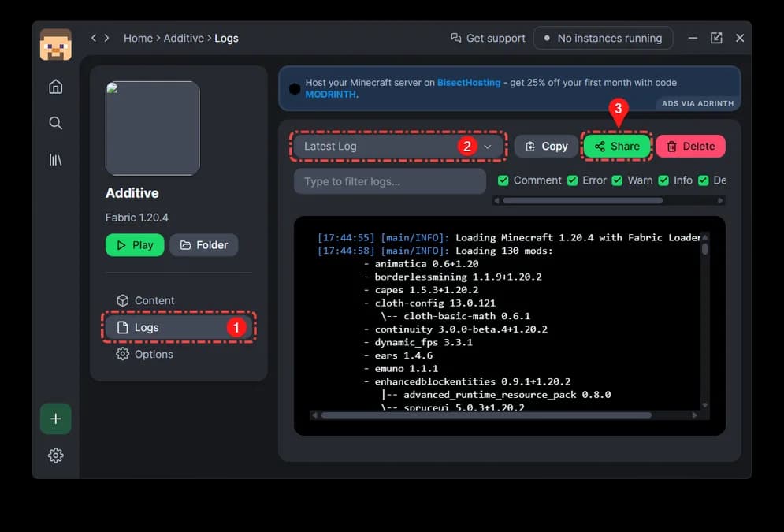
Task: Click the ADS VIA ADRINTH label
Action: [x=697, y=103]
